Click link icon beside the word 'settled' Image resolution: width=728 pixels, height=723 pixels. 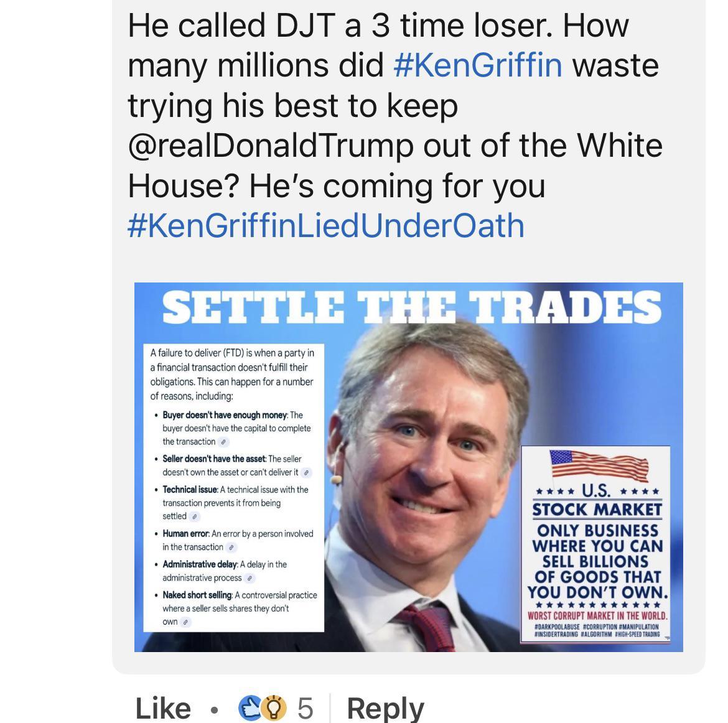point(195,516)
